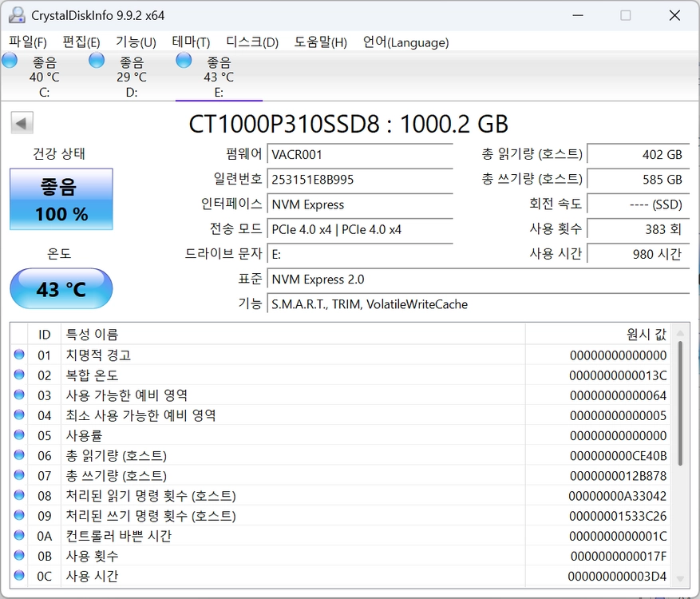Click the total host writes value 585 GB
The width and height of the screenshot is (700, 599).
click(639, 180)
